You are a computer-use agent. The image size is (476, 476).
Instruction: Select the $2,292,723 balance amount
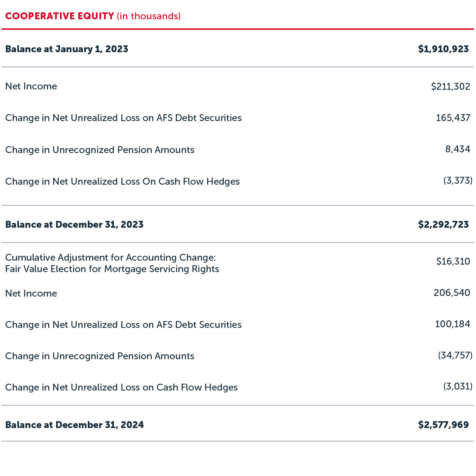[443, 224]
